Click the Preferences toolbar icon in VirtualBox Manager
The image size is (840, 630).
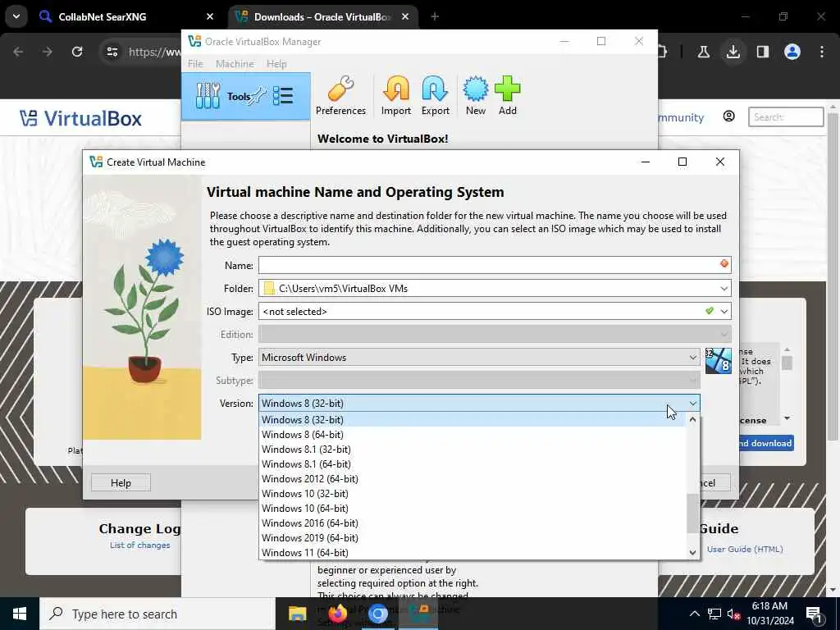tap(340, 96)
